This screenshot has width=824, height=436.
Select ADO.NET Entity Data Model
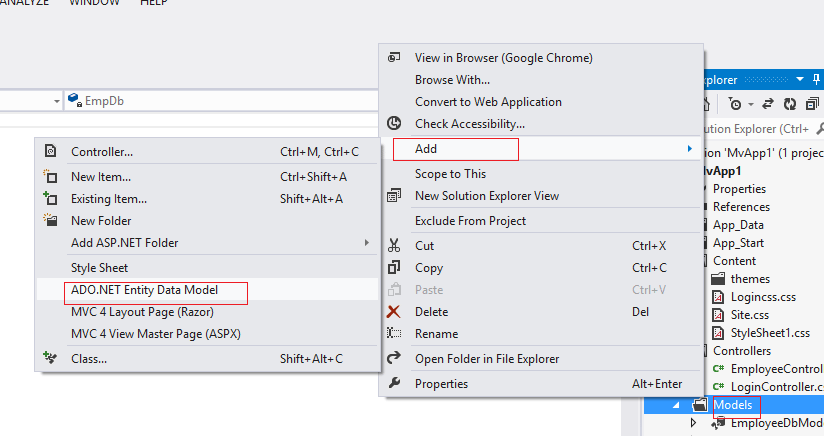pyautogui.click(x=144, y=291)
